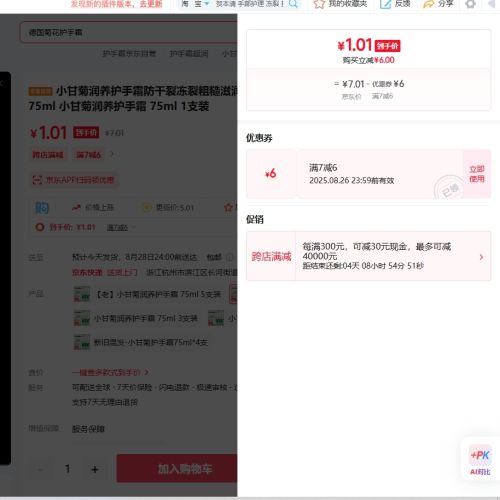This screenshot has width=500, height=500.
Task: Expand the 跨店满减 promotion chevron arrow
Action: [x=481, y=257]
